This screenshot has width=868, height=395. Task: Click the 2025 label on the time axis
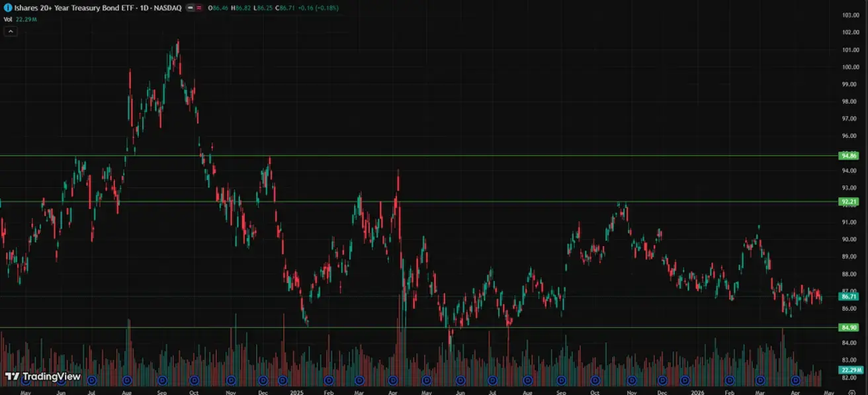296,392
